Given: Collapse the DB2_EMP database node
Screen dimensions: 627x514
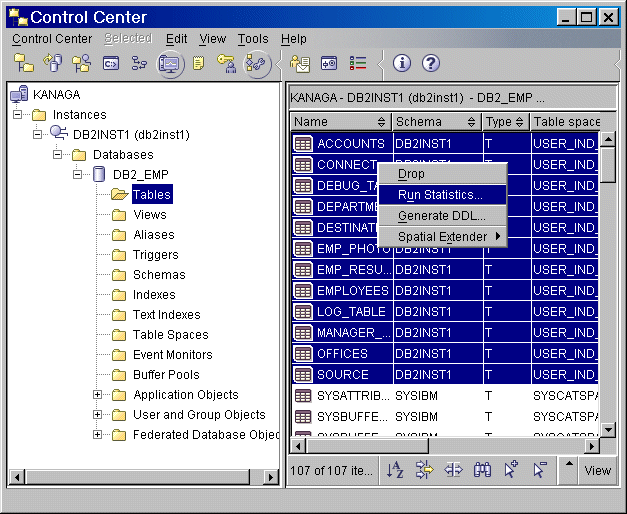Looking at the screenshot, I should click(x=78, y=175).
